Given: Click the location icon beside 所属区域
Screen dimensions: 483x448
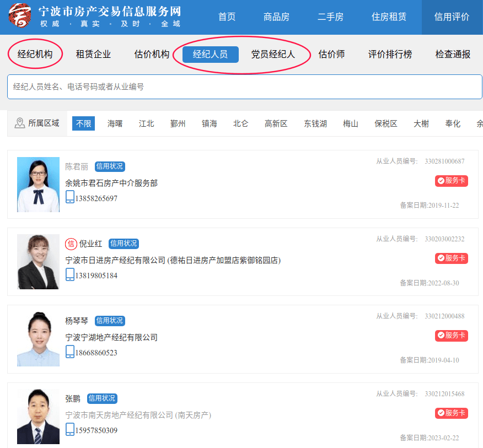Looking at the screenshot, I should click(x=18, y=123).
